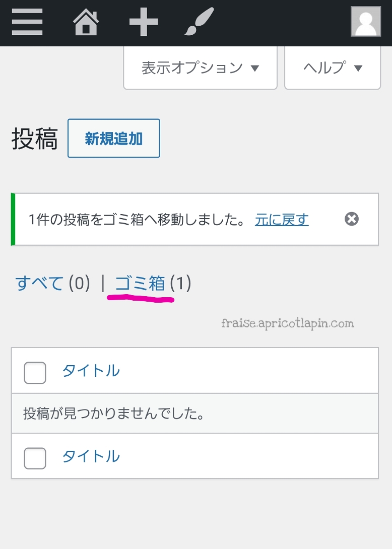Click the arrow beside 表示オプション
The width and height of the screenshot is (392, 549).
pos(255,68)
